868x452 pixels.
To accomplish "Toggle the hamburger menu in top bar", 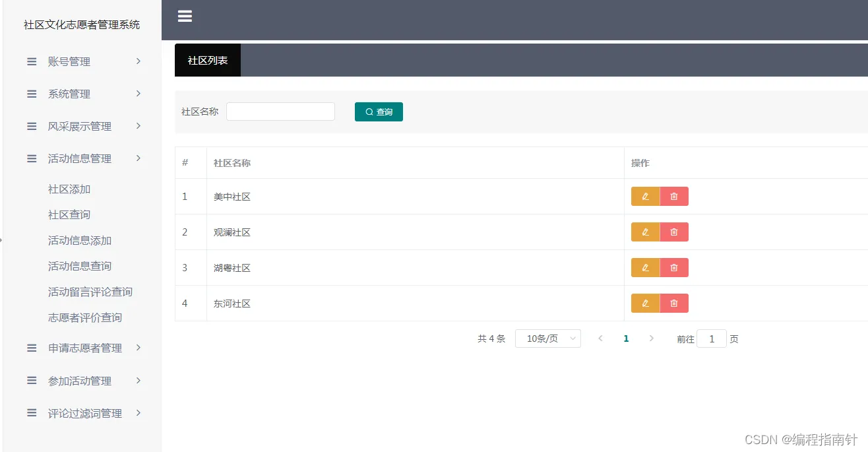I will 185,16.
